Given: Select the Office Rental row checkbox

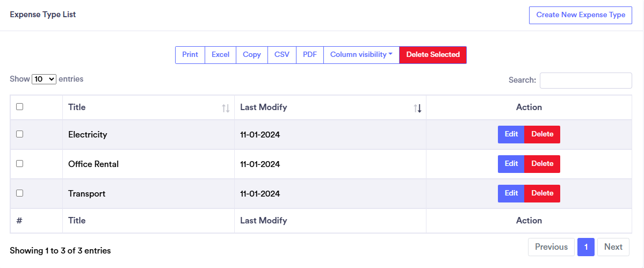Looking at the screenshot, I should click(x=20, y=164).
